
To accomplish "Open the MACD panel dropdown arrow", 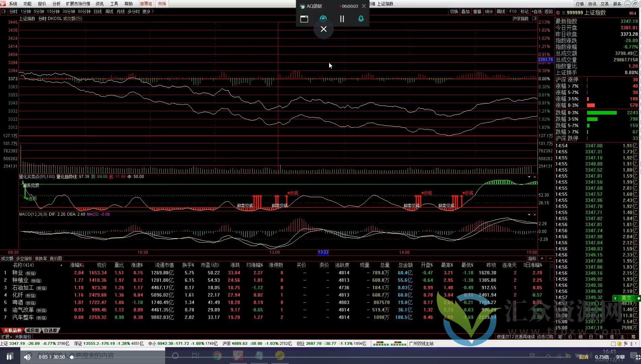I will [x=529, y=215].
